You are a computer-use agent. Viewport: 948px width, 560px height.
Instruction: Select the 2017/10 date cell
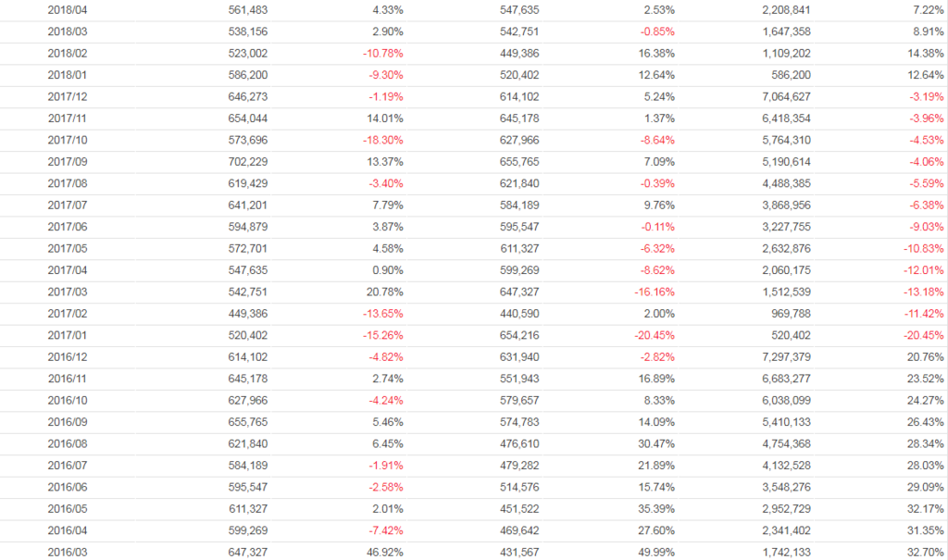point(66,140)
